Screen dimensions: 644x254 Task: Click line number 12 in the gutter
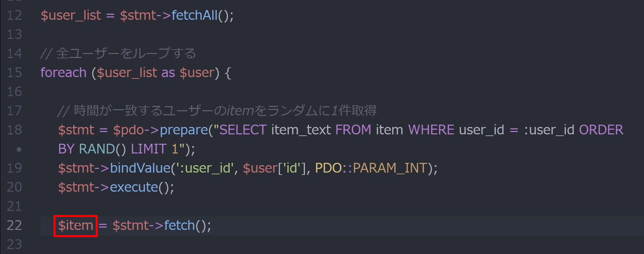click(x=14, y=15)
